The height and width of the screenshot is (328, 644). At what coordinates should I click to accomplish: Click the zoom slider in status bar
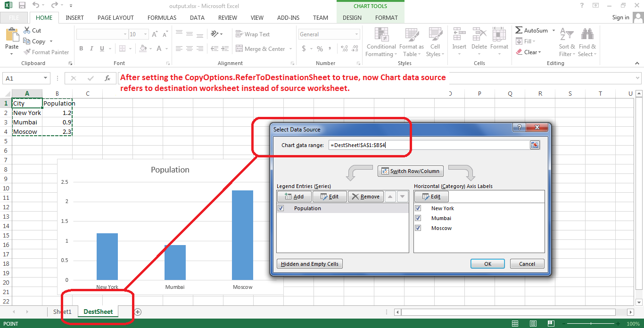[x=594, y=324]
